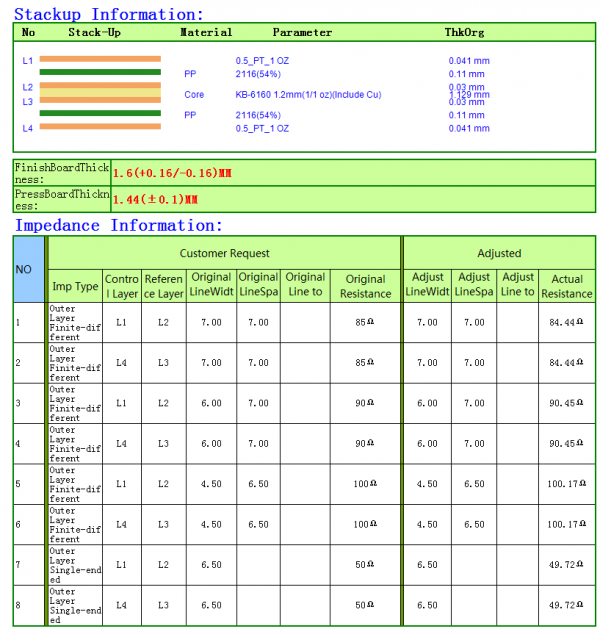Click the Adjusted section header
This screenshot has width=600, height=637.
pyautogui.click(x=499, y=253)
